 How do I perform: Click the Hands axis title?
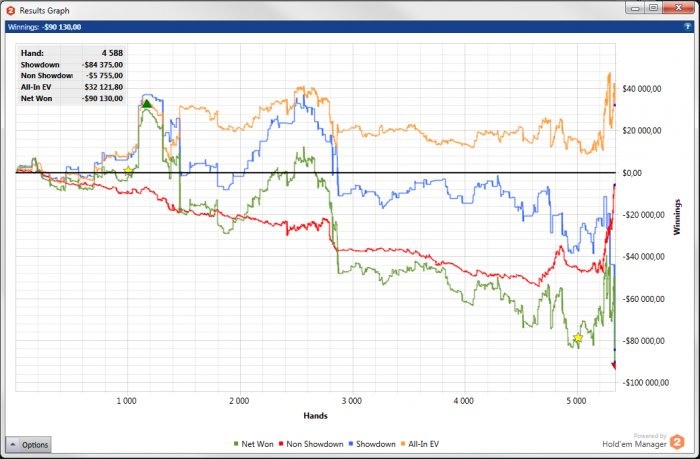316,416
